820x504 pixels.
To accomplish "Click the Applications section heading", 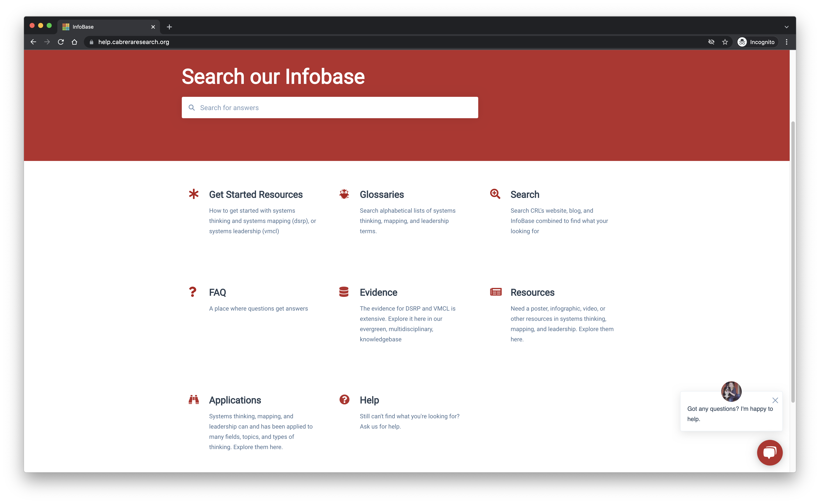I will (235, 400).
